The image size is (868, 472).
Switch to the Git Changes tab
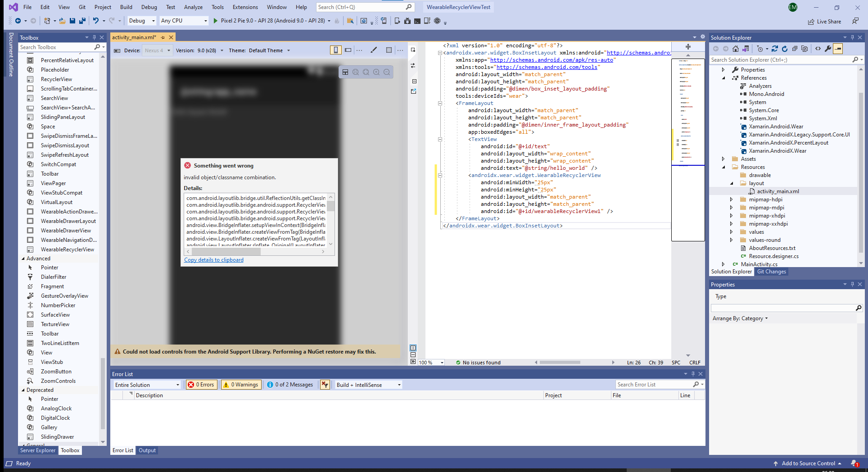tap(771, 272)
